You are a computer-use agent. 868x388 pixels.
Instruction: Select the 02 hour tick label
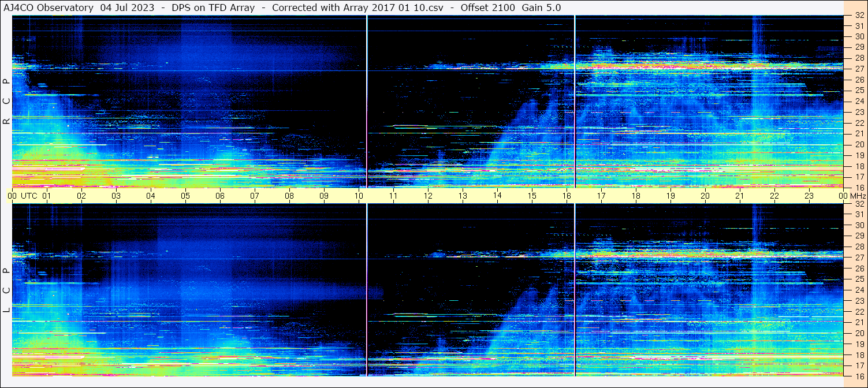click(81, 196)
